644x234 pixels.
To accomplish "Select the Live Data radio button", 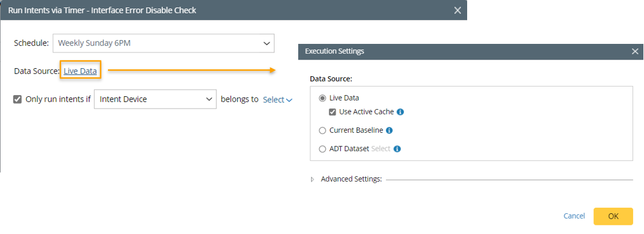I will (323, 98).
